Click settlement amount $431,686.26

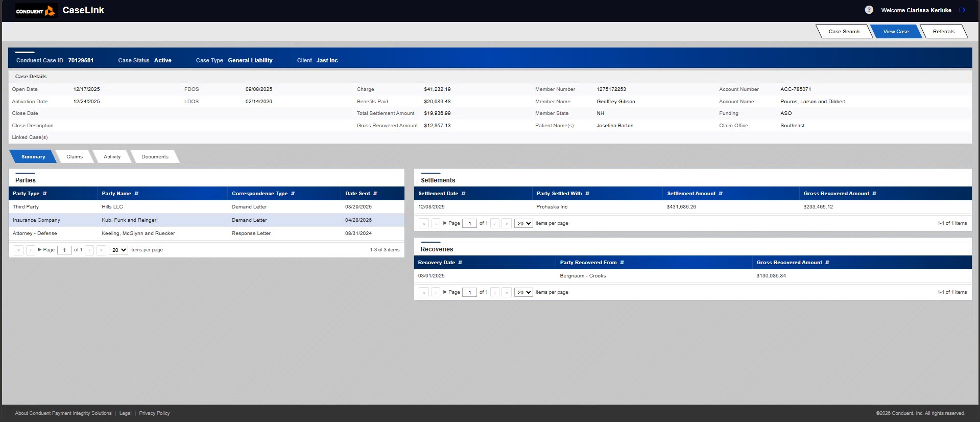tap(681, 207)
